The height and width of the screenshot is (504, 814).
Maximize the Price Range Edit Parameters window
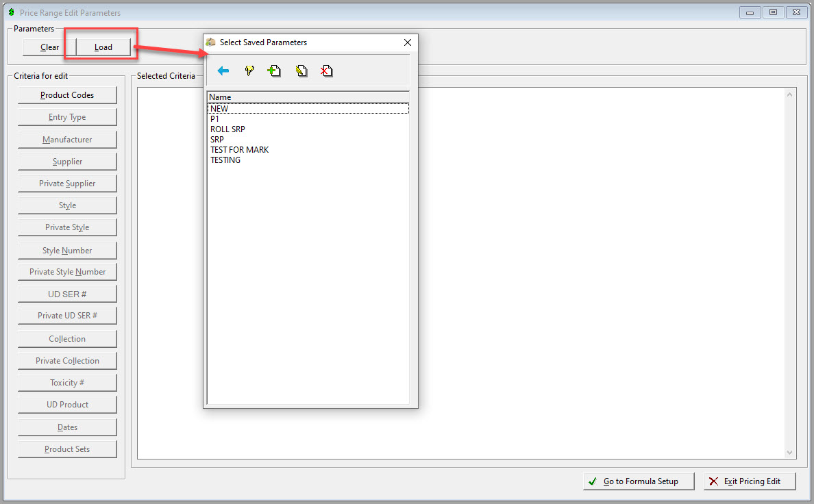pyautogui.click(x=773, y=12)
